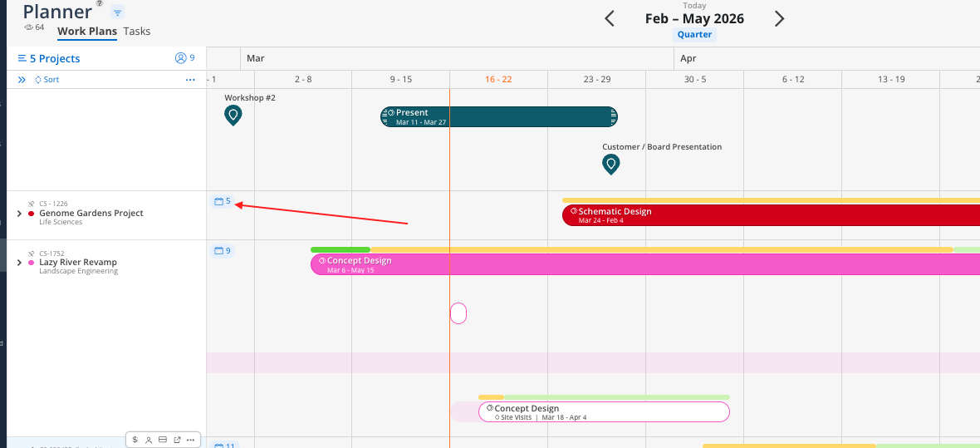
Task: Click the Sort button
Action: (47, 80)
